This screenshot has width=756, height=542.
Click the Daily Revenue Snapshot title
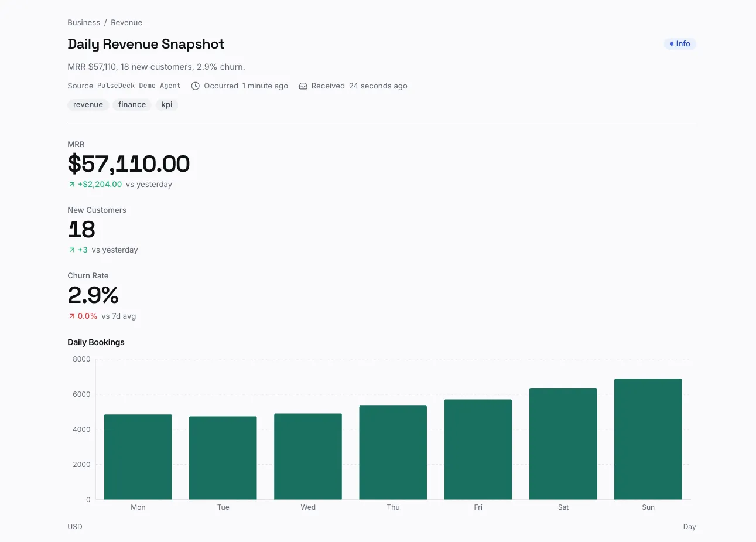click(x=146, y=44)
